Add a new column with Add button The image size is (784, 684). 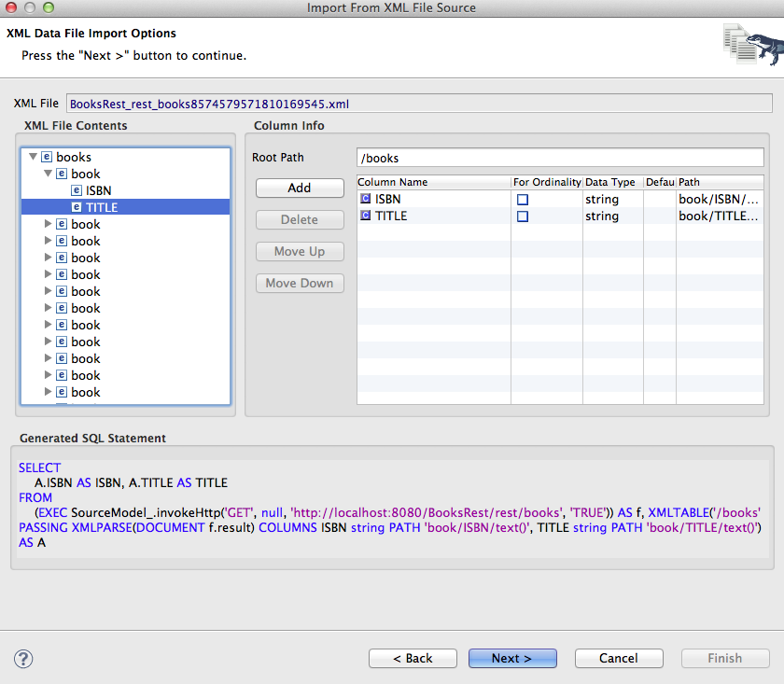[x=300, y=188]
